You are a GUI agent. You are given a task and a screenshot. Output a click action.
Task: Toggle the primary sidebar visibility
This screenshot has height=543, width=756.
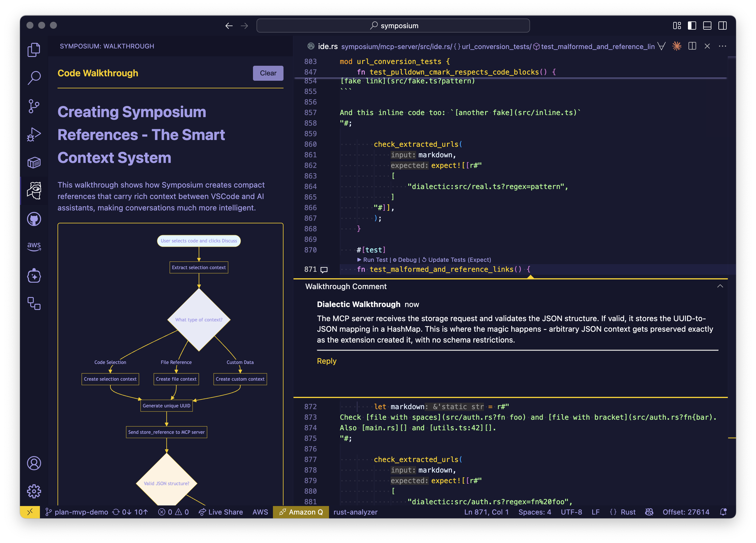(x=692, y=26)
